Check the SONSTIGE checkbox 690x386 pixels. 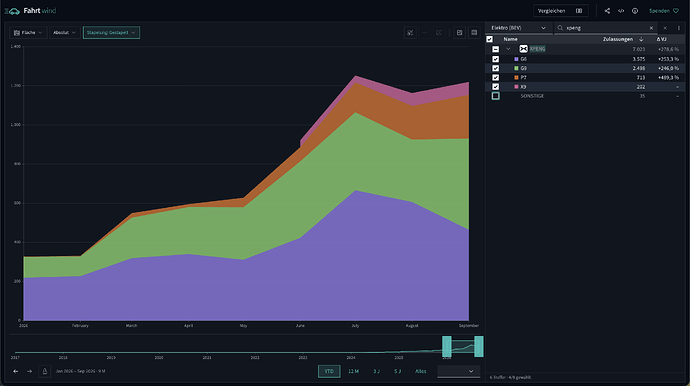[495, 96]
